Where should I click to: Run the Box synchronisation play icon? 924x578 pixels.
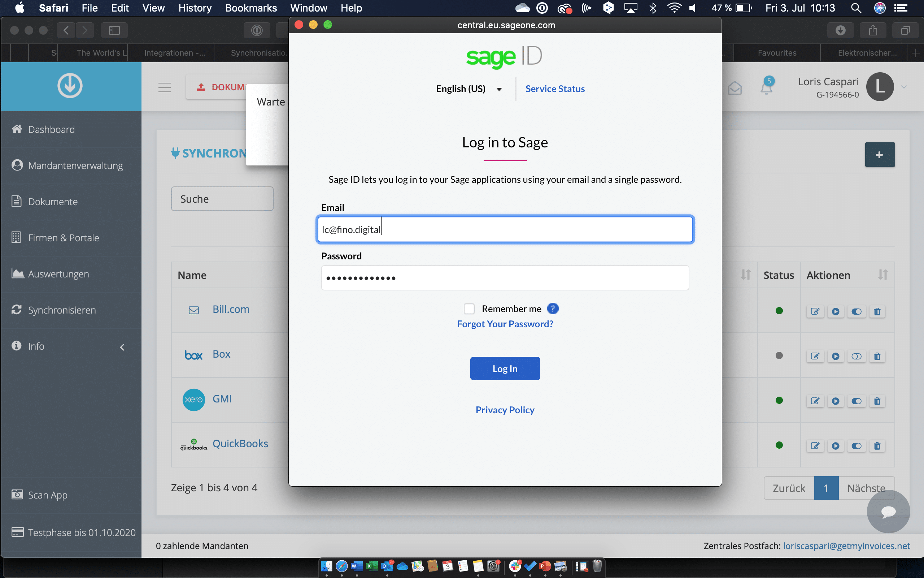836,356
